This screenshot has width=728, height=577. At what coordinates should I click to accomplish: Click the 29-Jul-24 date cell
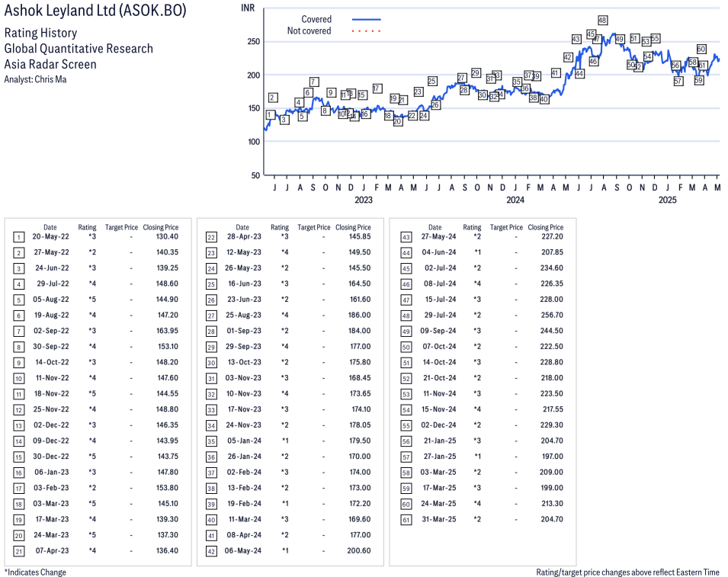[x=440, y=316]
